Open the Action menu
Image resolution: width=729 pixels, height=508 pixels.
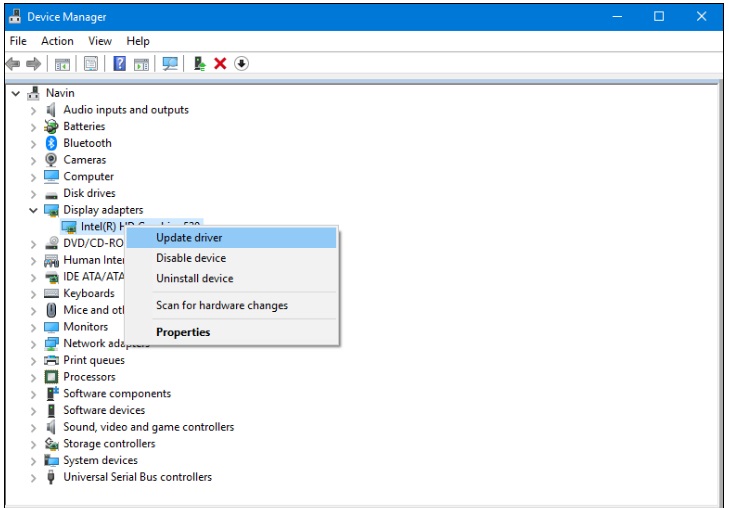point(57,41)
